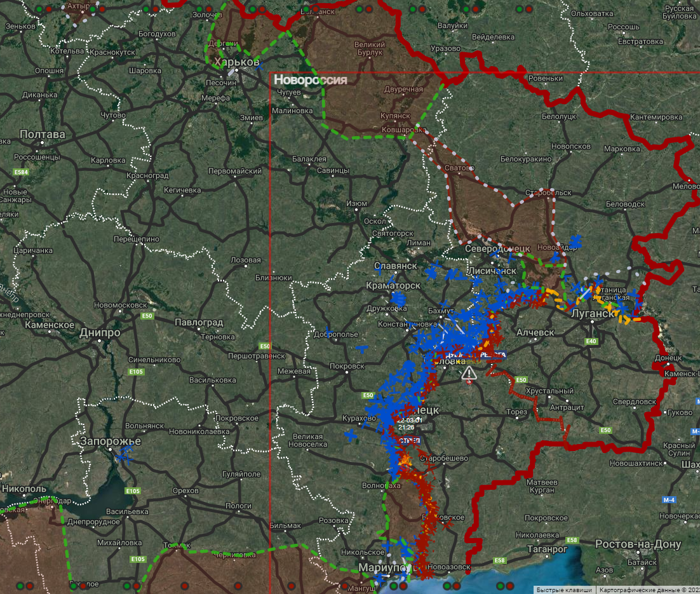Click the blue aircraft marker near Запорожье
This screenshot has width=700, height=594.
point(125,455)
